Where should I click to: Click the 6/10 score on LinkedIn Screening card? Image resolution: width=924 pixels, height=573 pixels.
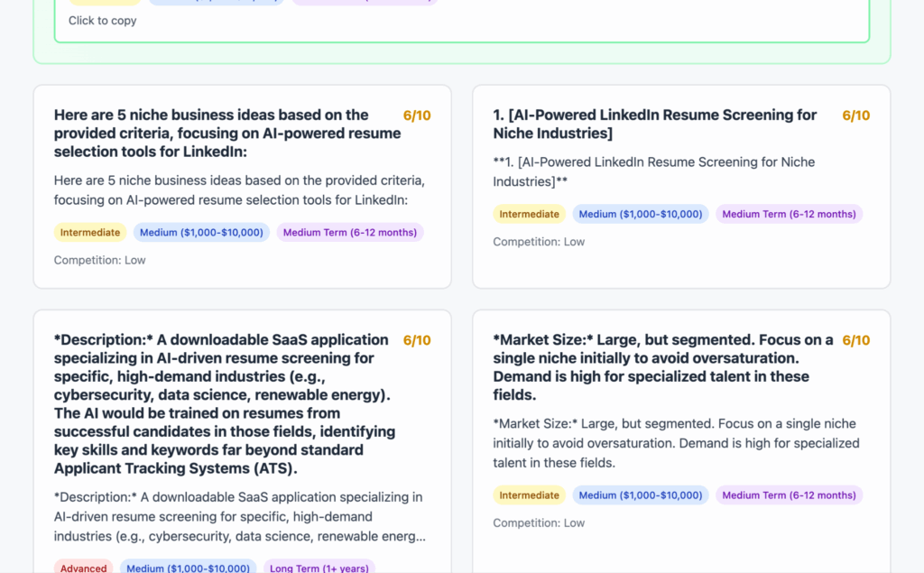tap(855, 116)
